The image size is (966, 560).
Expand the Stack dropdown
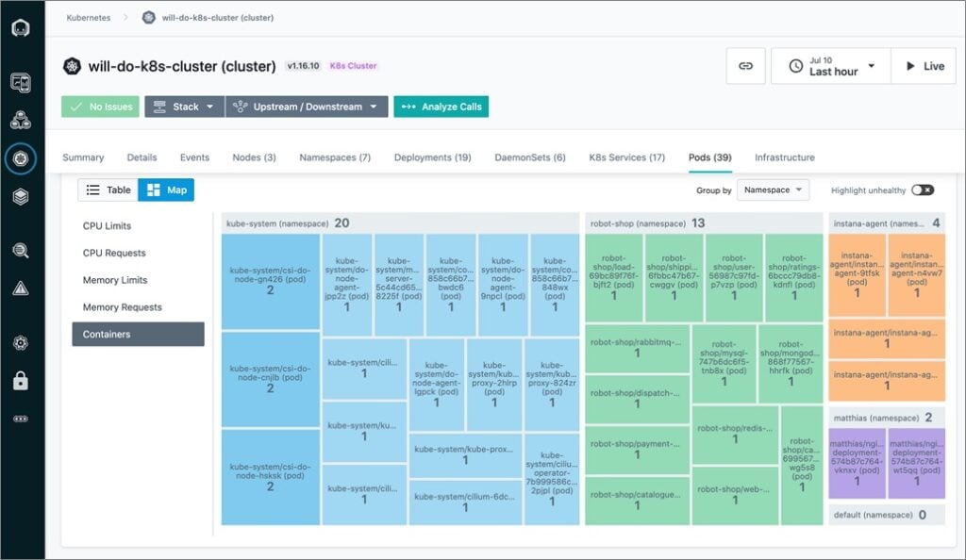pos(184,107)
